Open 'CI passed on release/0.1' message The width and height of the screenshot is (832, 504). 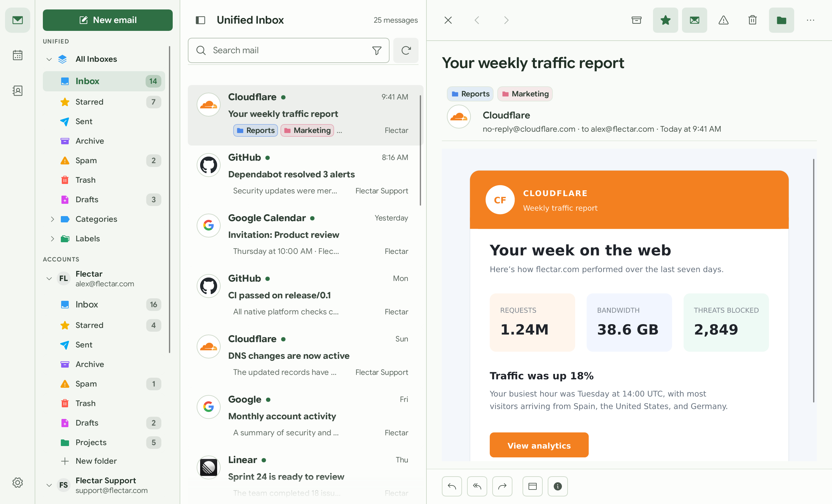306,296
